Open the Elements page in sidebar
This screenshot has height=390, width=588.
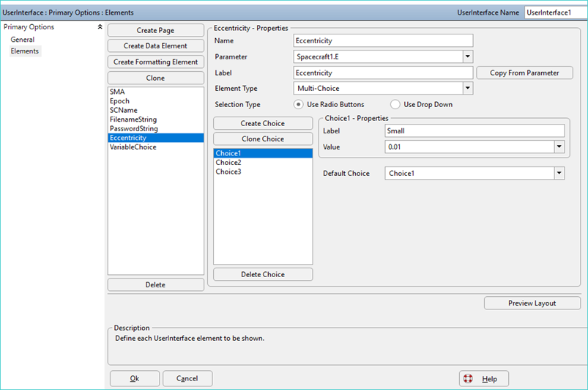tap(25, 51)
